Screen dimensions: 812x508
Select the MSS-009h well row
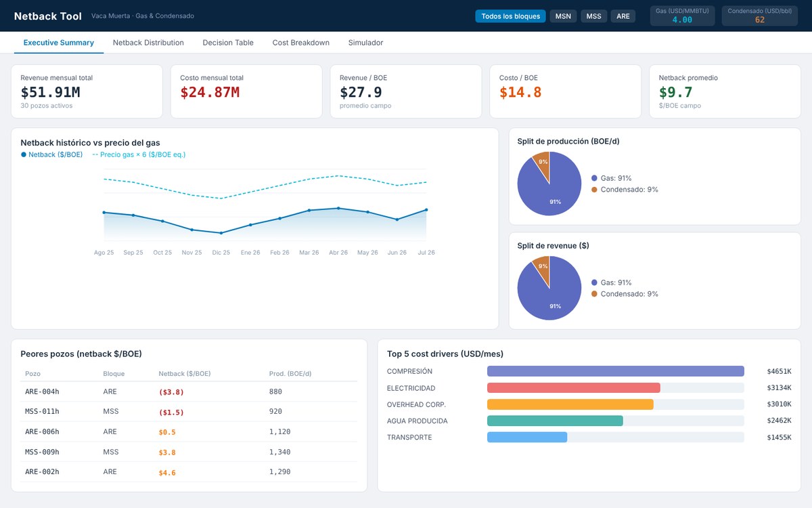point(189,452)
